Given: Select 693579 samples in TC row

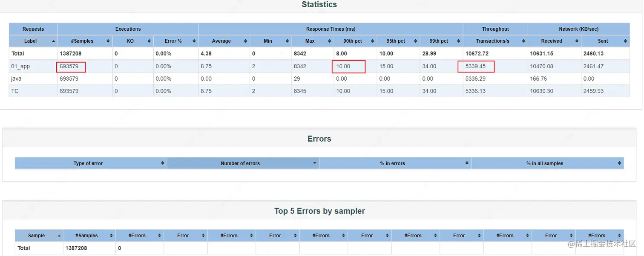Looking at the screenshot, I should [x=69, y=91].
